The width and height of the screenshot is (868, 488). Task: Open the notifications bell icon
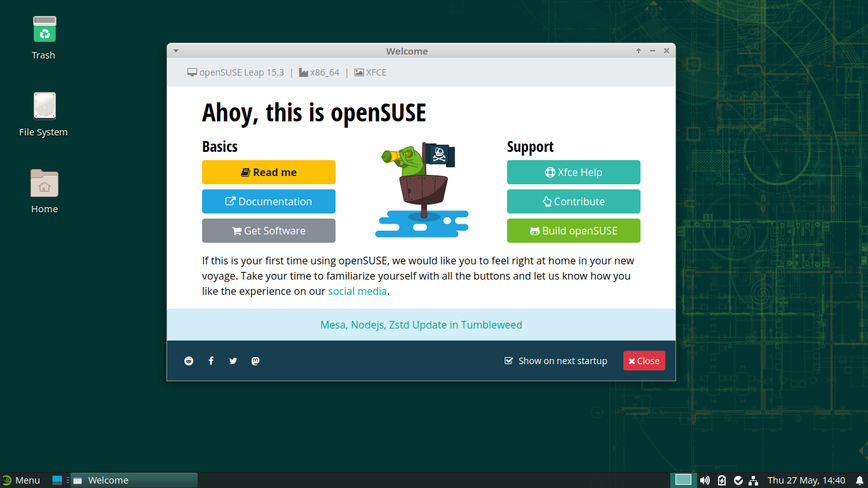(859, 480)
